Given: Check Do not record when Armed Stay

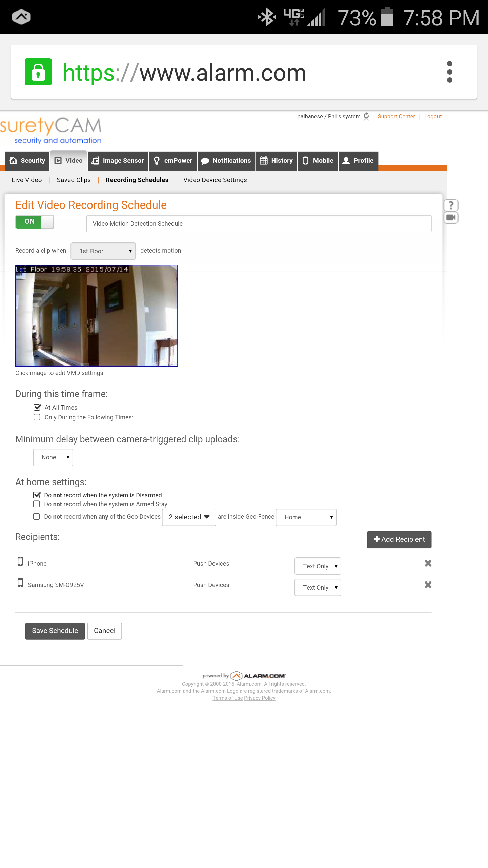Looking at the screenshot, I should pyautogui.click(x=37, y=504).
